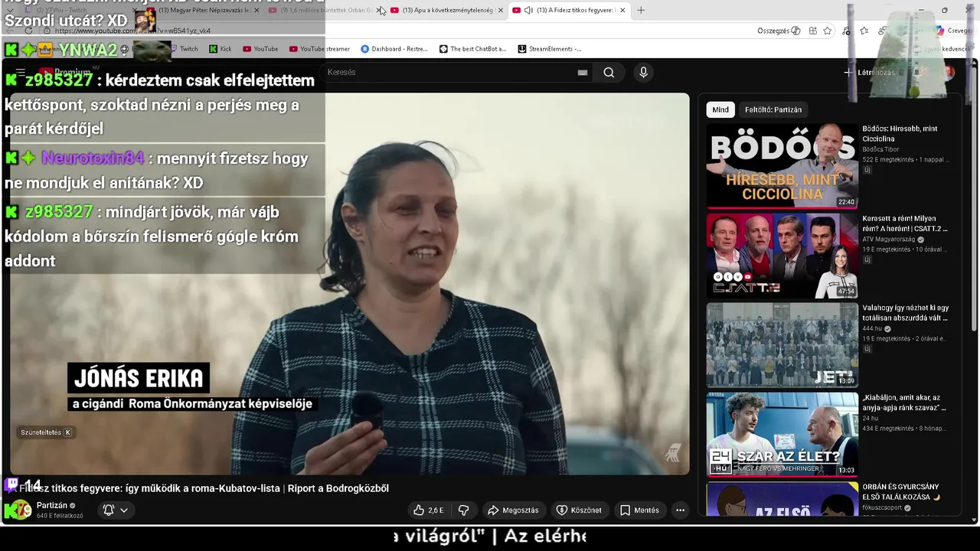Click the YouTube search magnifier button
This screenshot has width=980, height=551.
tap(609, 73)
